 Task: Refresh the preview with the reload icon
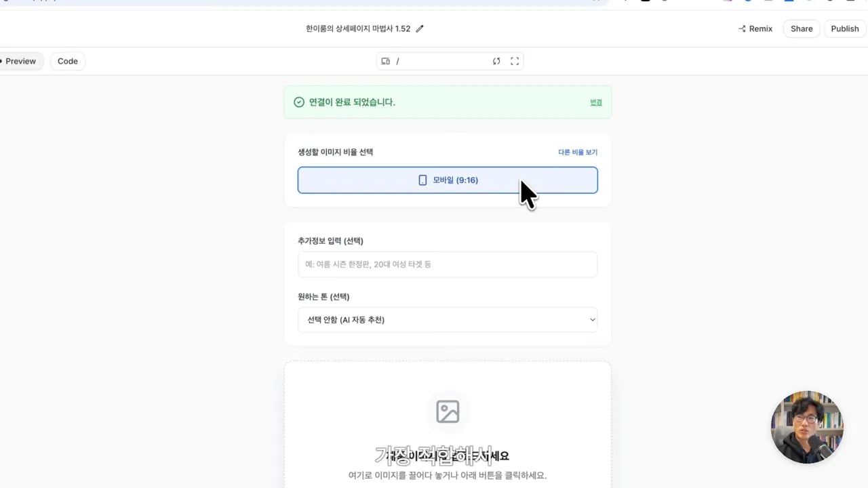(x=496, y=61)
